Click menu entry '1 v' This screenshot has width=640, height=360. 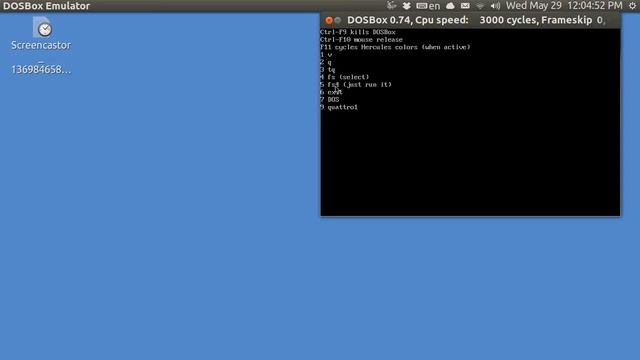pos(326,55)
